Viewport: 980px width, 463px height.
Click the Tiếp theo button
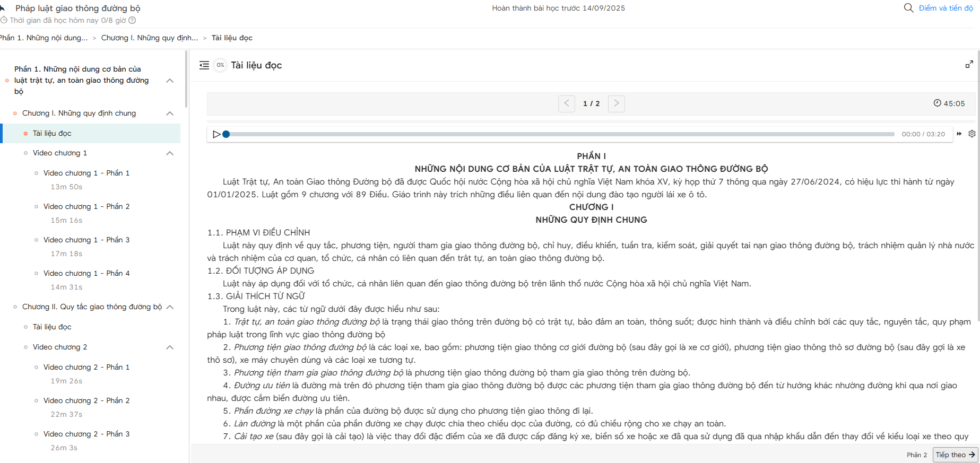955,455
